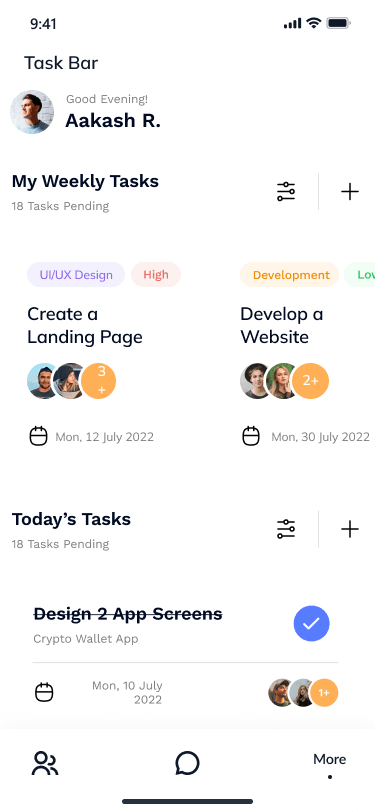Show the 1+ additional members on Design task

click(324, 692)
